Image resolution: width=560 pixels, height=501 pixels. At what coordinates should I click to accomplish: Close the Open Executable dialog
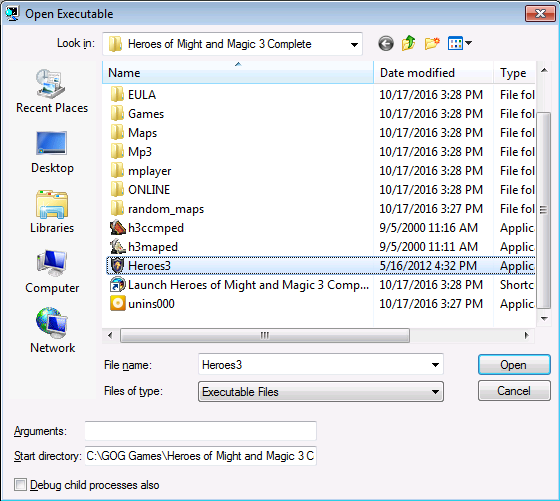click(x=540, y=14)
